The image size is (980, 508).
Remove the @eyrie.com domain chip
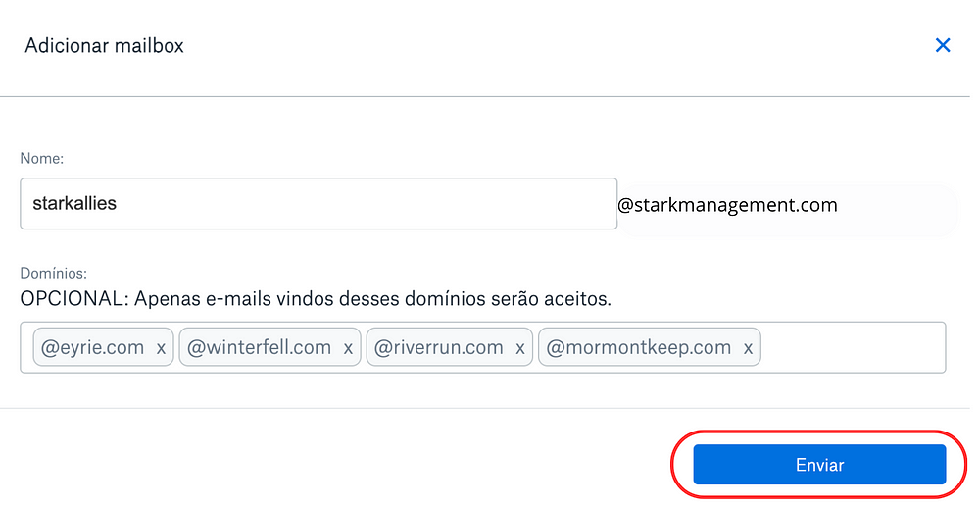[161, 348]
